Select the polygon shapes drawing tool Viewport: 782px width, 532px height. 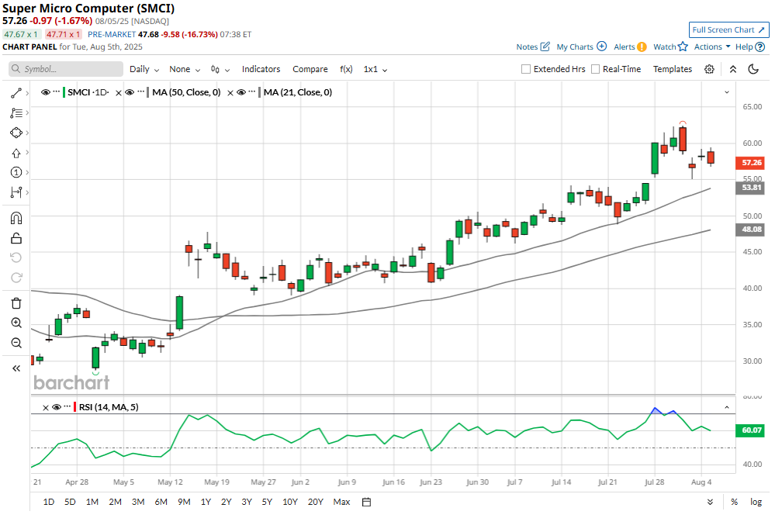pyautogui.click(x=16, y=133)
